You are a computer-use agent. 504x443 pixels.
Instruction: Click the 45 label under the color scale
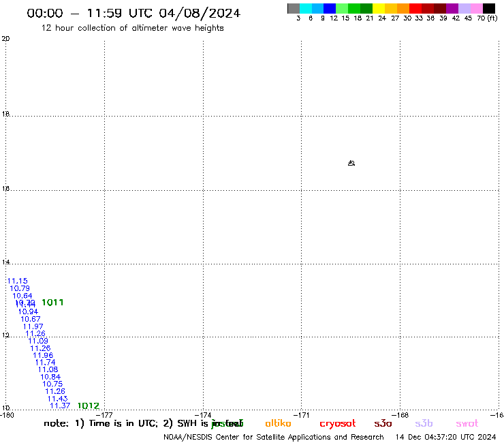tap(468, 18)
